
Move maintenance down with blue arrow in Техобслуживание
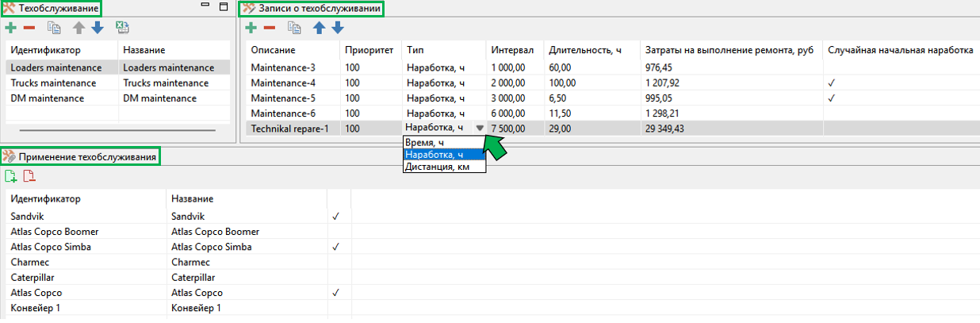(97, 28)
